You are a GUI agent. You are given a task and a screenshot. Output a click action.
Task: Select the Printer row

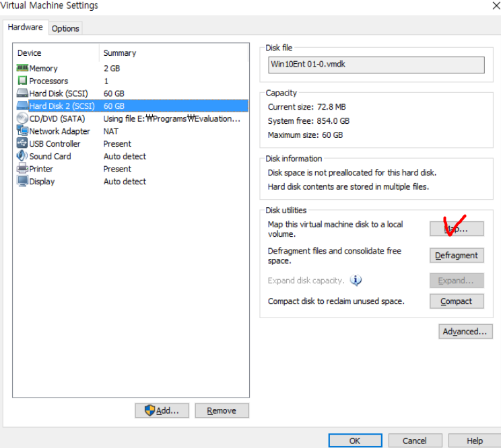click(132, 168)
